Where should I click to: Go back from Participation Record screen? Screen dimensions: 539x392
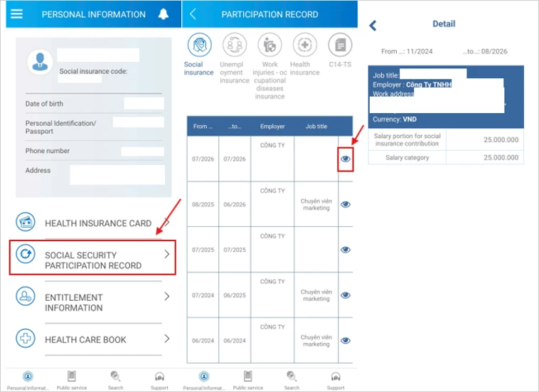tap(193, 14)
